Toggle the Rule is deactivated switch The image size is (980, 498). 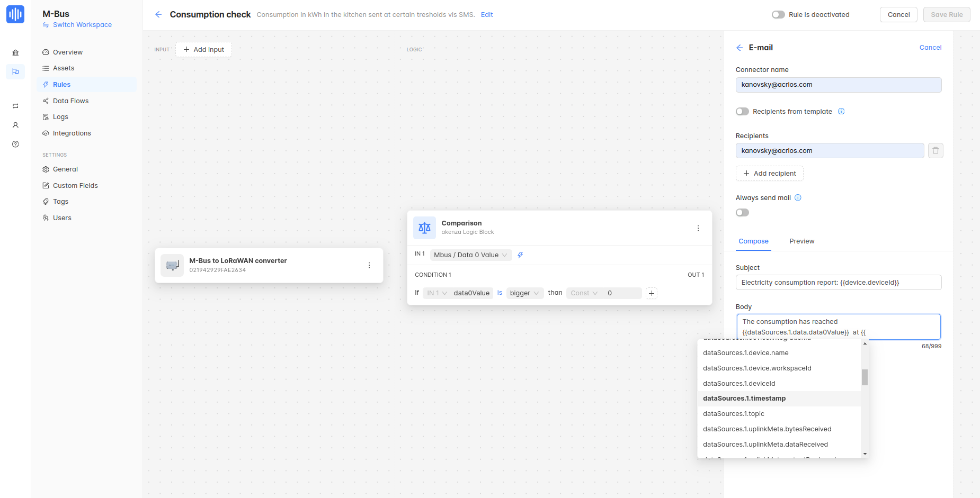(778, 15)
